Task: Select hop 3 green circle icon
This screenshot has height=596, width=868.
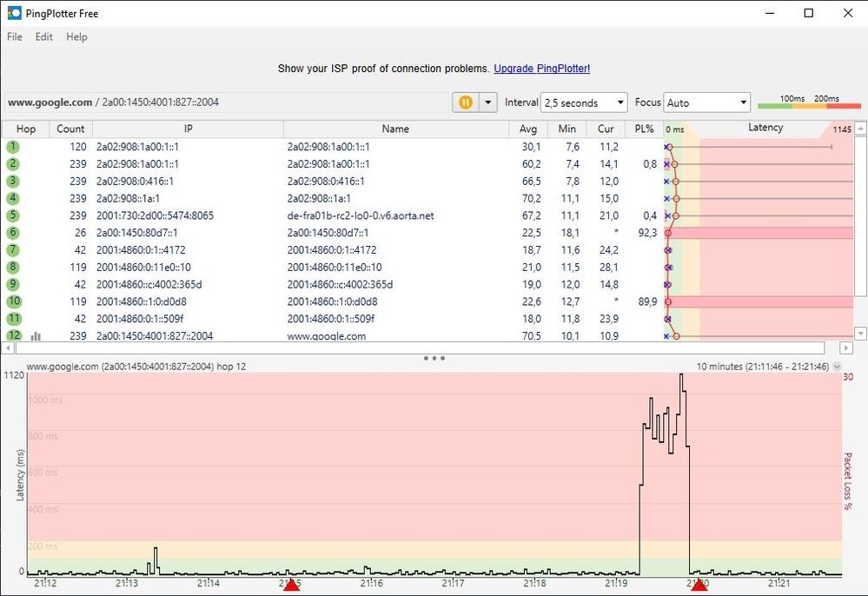Action: (x=13, y=181)
